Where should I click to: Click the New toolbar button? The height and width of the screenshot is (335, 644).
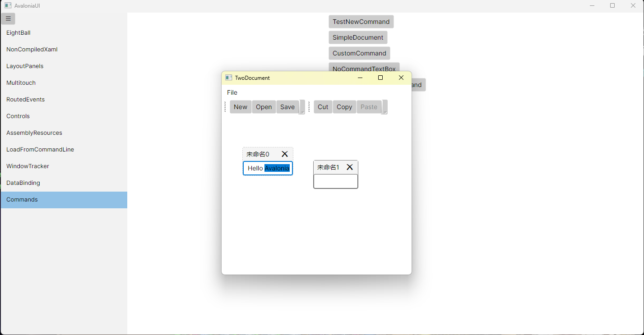241,107
